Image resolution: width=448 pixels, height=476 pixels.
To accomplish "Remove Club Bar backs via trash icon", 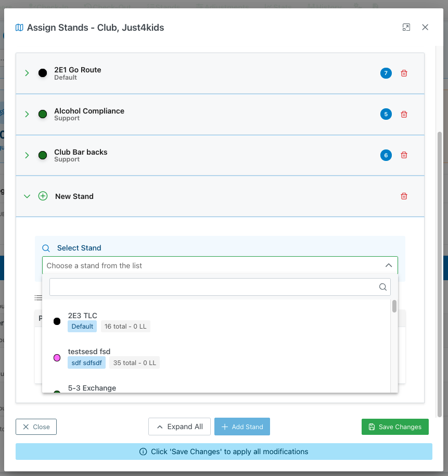I will pos(404,155).
